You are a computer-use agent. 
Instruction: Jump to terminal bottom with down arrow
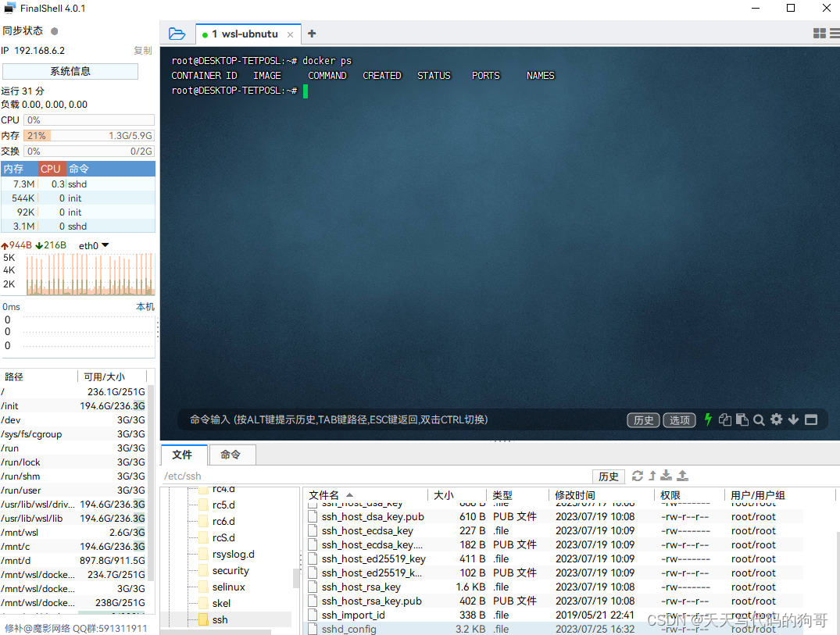793,419
